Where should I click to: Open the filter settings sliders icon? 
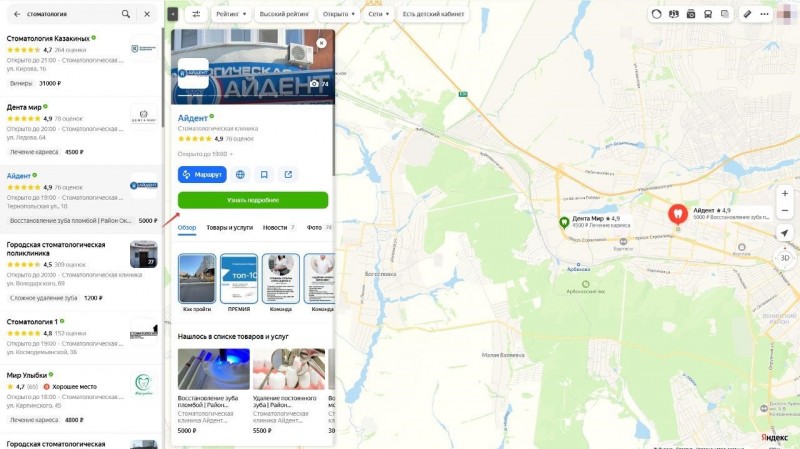tap(196, 14)
